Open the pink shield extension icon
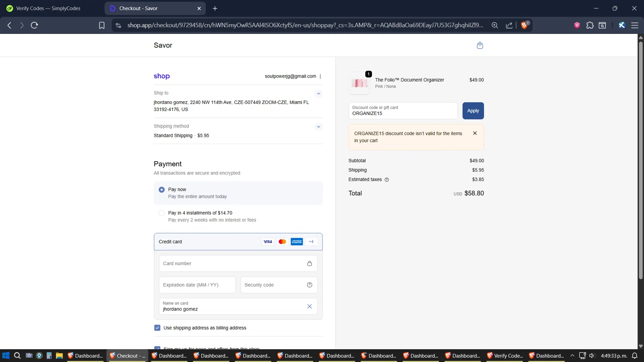644x362 pixels. [577, 25]
